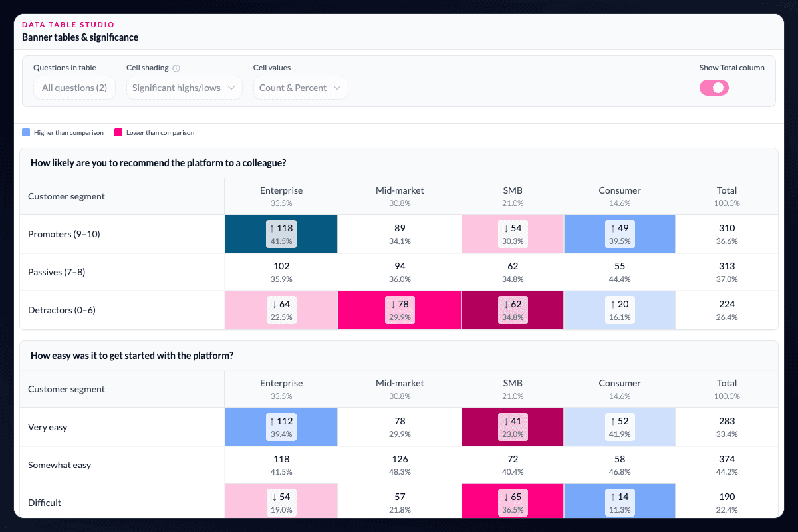The width and height of the screenshot is (798, 532).
Task: Click Mid-market column header in getting-started table
Action: [x=400, y=389]
